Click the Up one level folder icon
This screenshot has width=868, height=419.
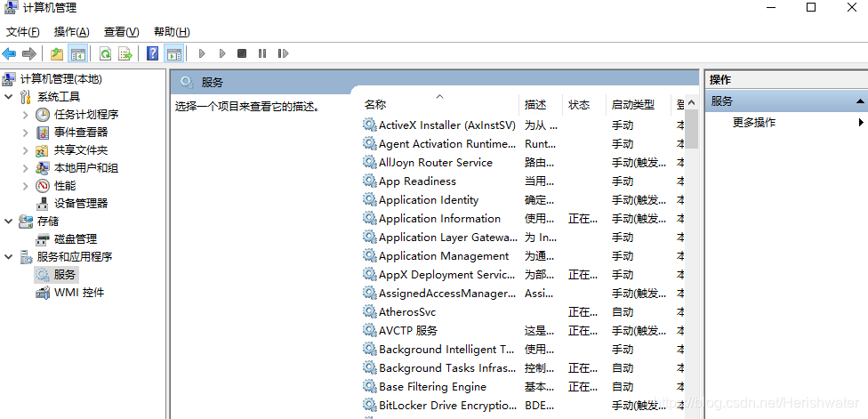point(56,53)
